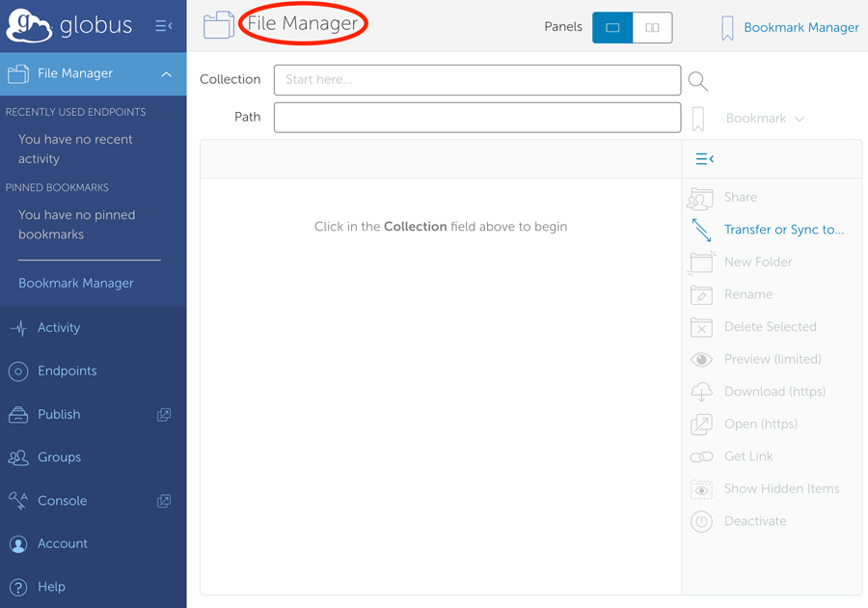
Task: Click the Publish tray icon
Action: [x=18, y=415]
